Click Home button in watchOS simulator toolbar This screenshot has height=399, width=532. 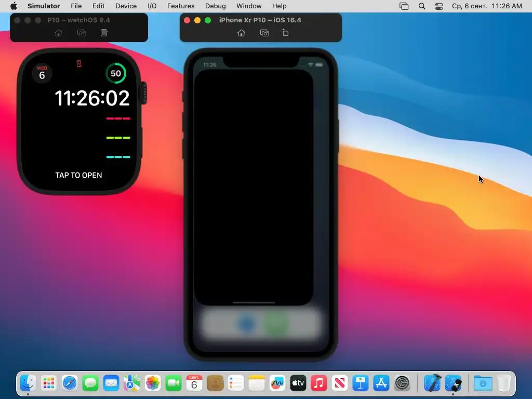58,33
